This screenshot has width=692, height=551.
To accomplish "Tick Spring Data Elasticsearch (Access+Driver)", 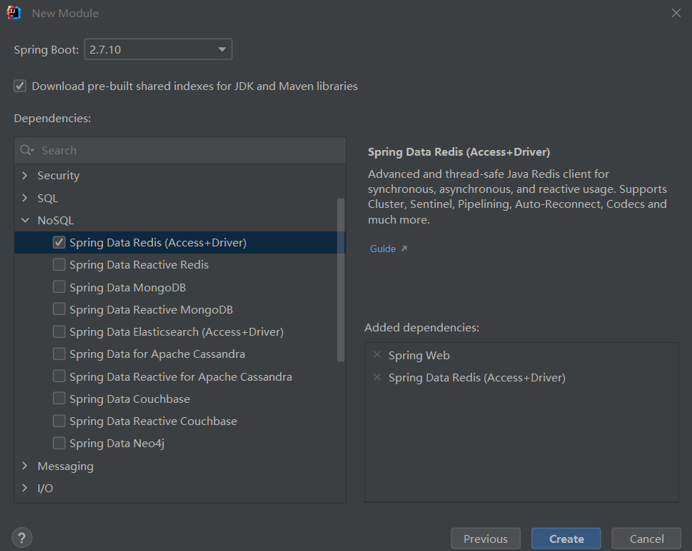I will point(59,331).
